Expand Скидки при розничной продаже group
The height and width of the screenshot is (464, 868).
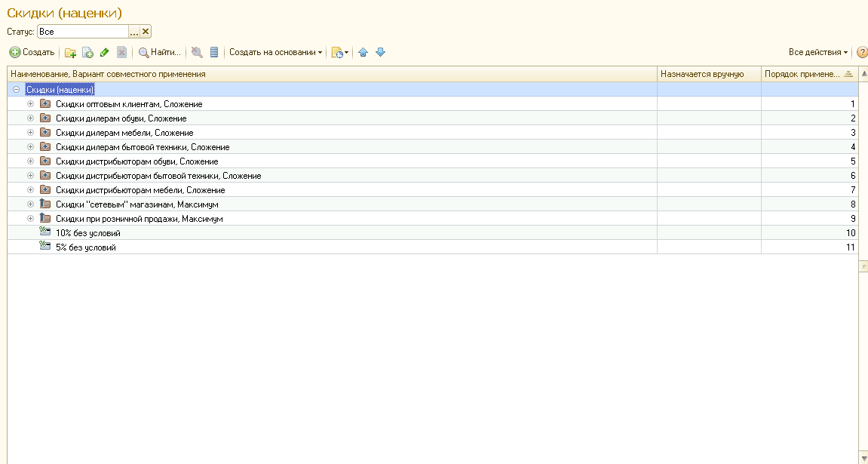tap(30, 218)
